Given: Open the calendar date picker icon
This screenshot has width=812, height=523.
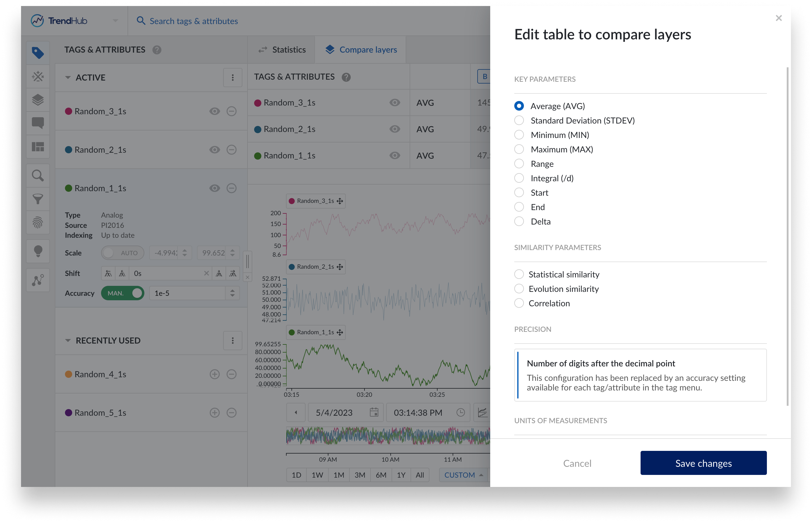Looking at the screenshot, I should pyautogui.click(x=374, y=413).
